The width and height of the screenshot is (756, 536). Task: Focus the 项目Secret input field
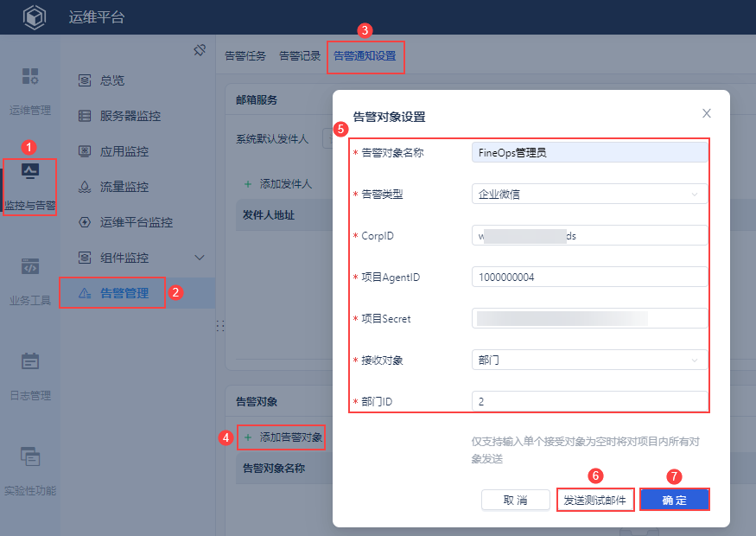[589, 318]
